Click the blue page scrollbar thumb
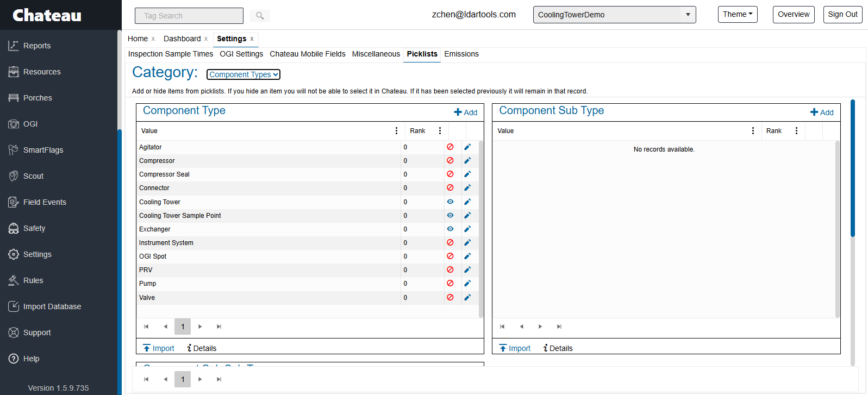This screenshot has width=868, height=395. (853, 168)
